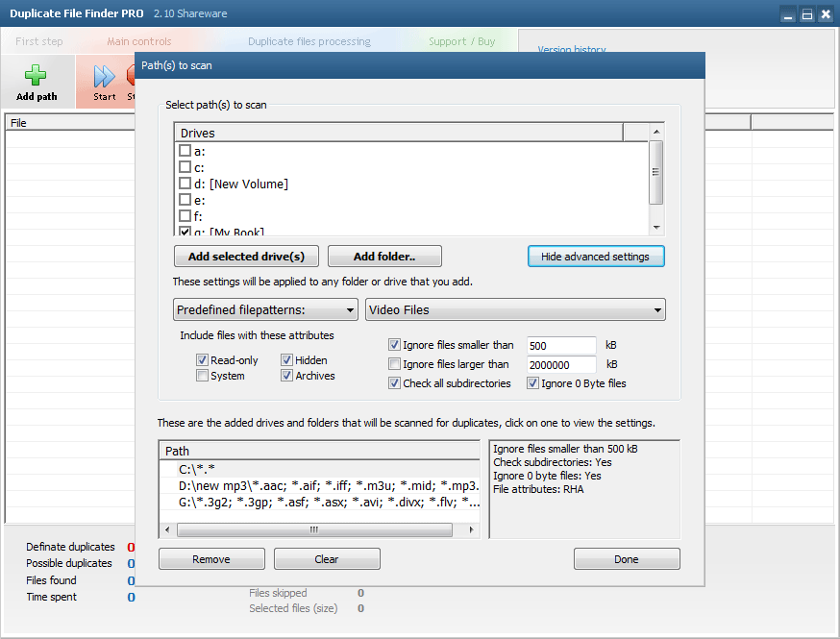Open Duplicate files processing tab
The width and height of the screenshot is (840, 639).
309,41
